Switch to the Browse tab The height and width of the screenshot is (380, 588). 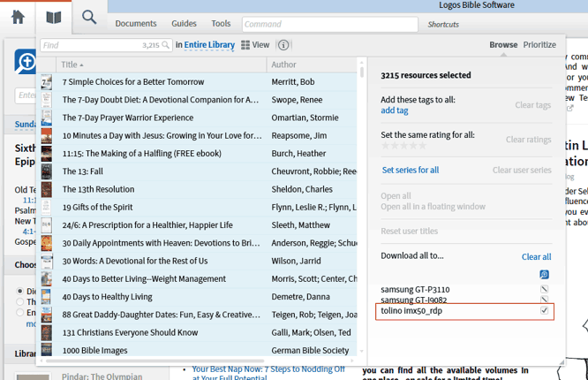pos(503,45)
